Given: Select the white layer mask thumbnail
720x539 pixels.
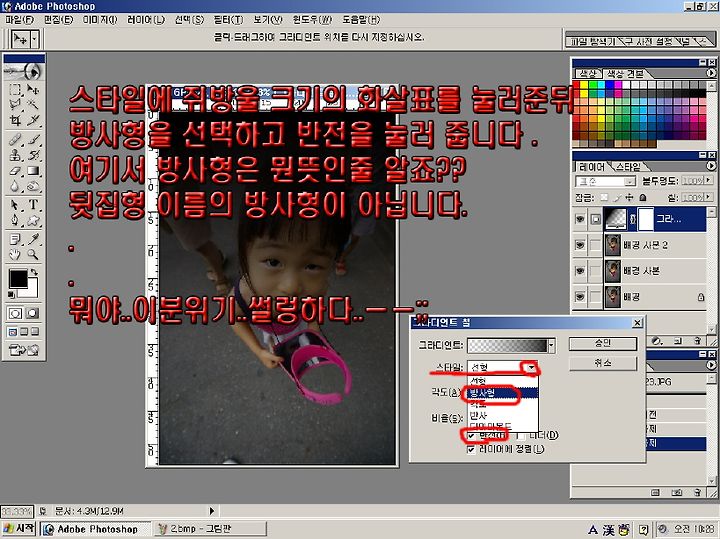Looking at the screenshot, I should (646, 219).
